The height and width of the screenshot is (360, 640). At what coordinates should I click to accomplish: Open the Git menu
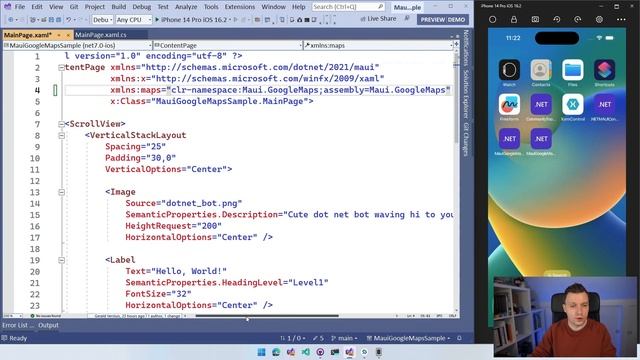coord(74,7)
